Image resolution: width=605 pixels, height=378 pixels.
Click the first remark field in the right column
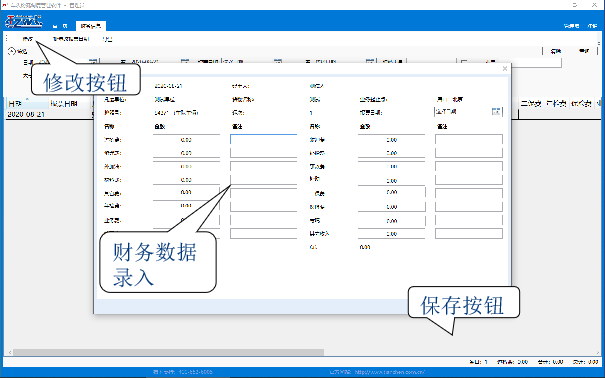point(469,139)
